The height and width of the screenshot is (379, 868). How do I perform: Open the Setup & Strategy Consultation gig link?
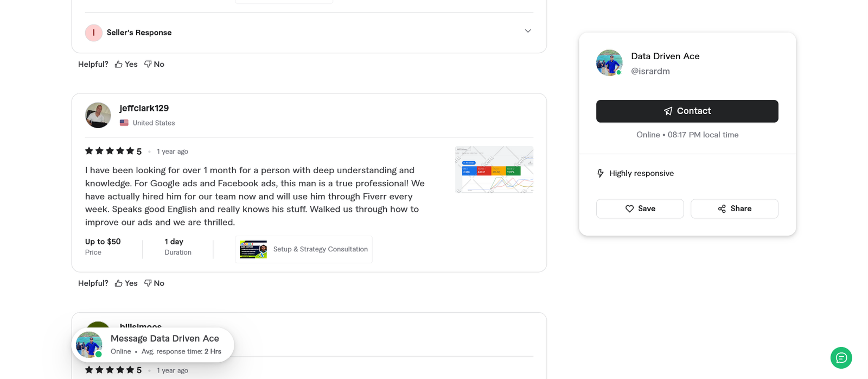(x=303, y=249)
